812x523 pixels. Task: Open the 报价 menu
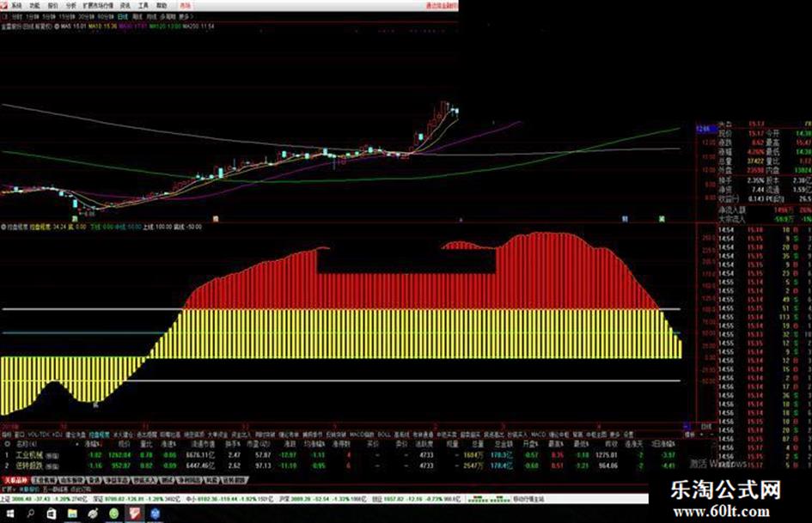52,6
